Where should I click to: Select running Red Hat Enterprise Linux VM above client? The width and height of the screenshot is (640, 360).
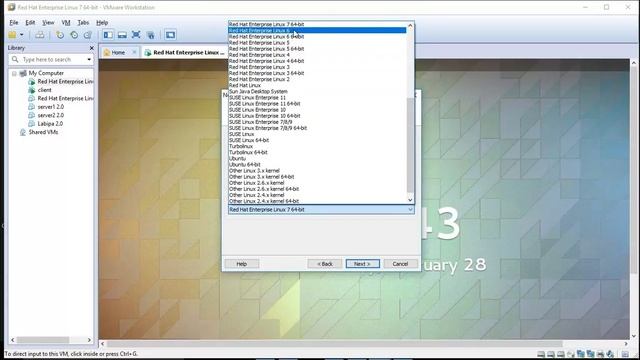[65, 82]
